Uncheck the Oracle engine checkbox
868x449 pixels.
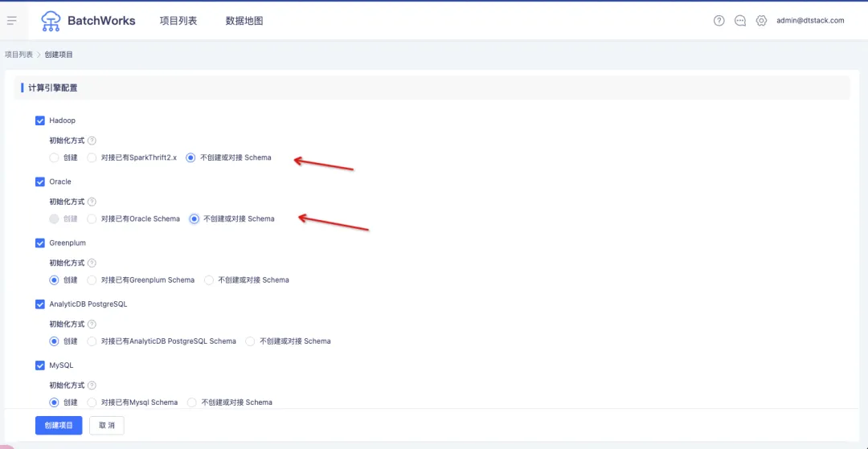click(40, 182)
